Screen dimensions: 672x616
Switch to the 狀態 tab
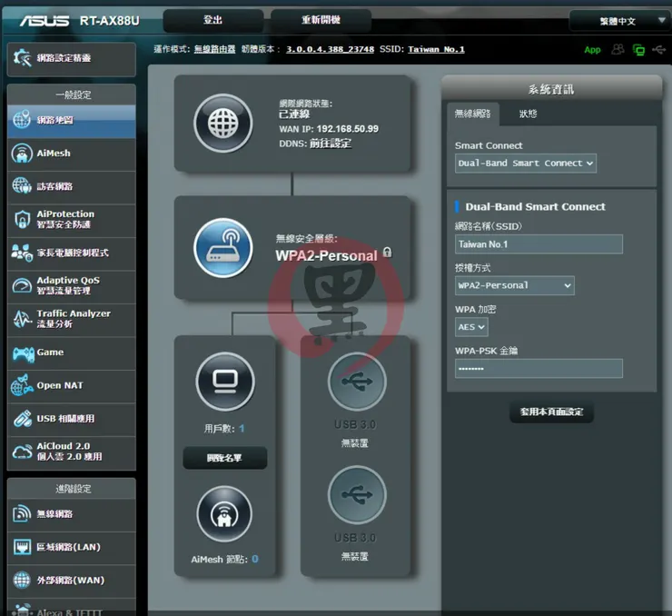(x=528, y=114)
